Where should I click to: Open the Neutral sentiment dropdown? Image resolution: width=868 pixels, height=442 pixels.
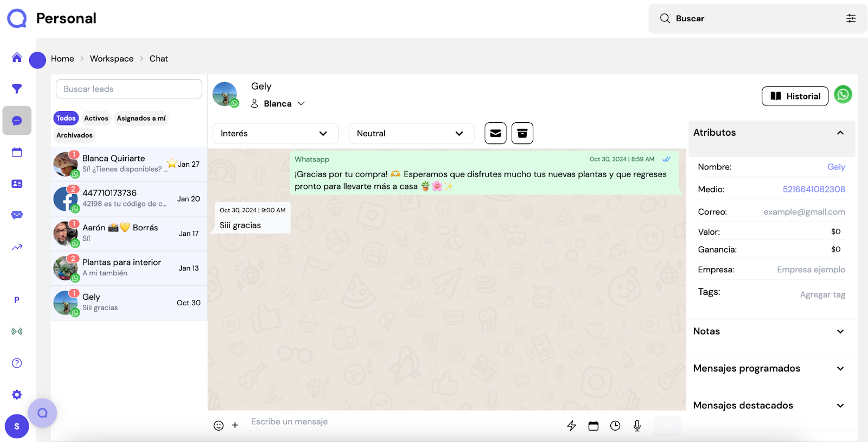411,133
